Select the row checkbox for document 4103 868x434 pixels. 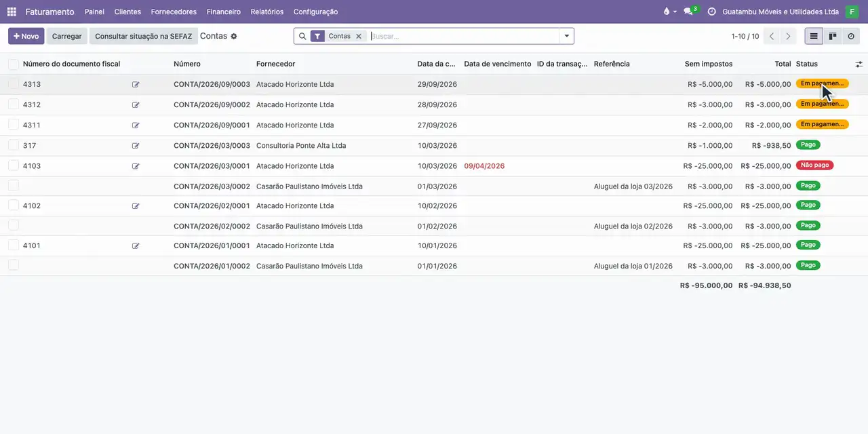(14, 165)
